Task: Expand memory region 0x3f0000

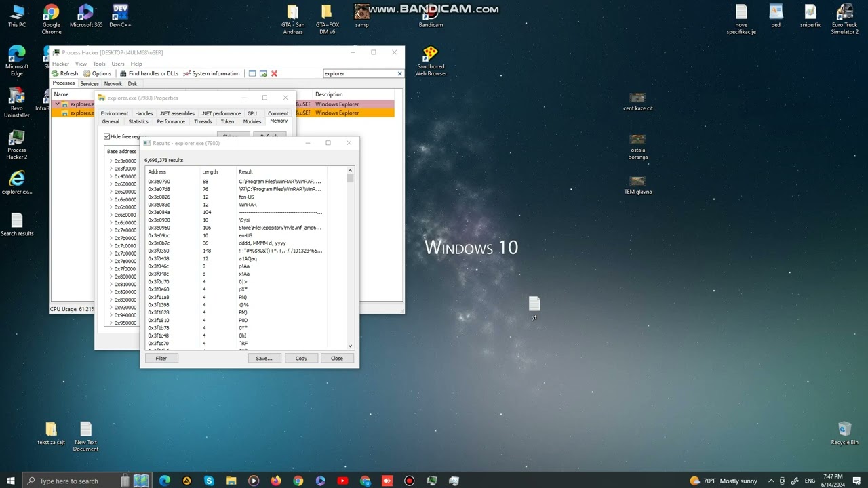Action: click(111, 169)
